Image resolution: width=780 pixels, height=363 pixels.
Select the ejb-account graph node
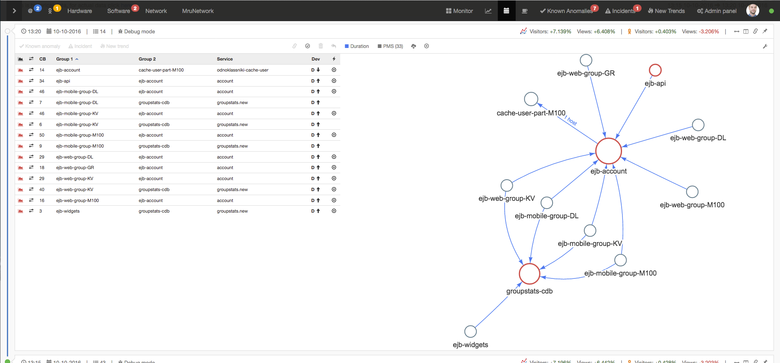click(608, 151)
